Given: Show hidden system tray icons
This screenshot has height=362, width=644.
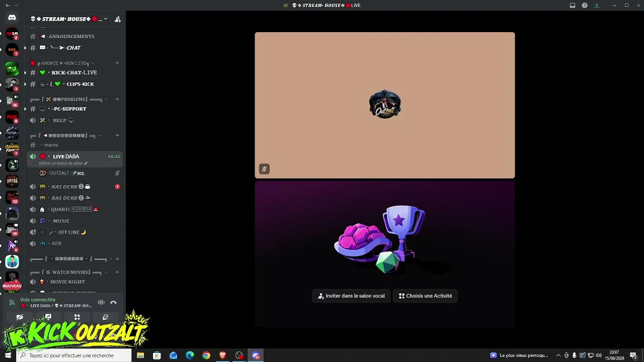Looking at the screenshot, I should (558, 355).
